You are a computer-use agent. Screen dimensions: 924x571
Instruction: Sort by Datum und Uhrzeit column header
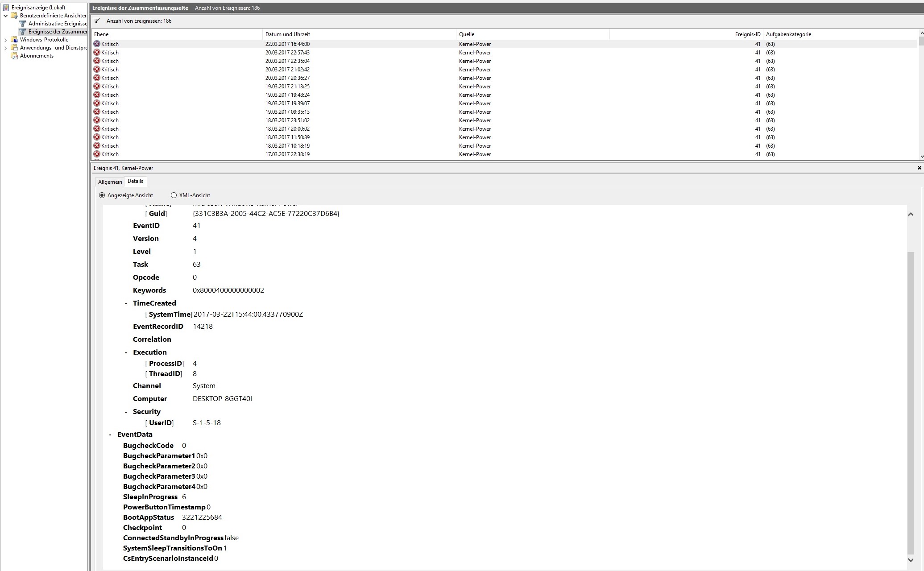click(287, 34)
